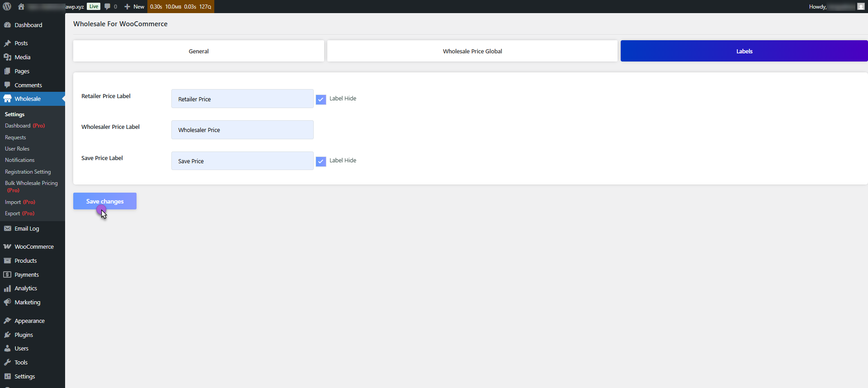The height and width of the screenshot is (388, 868).
Task: Click the Live status badge
Action: coord(94,6)
